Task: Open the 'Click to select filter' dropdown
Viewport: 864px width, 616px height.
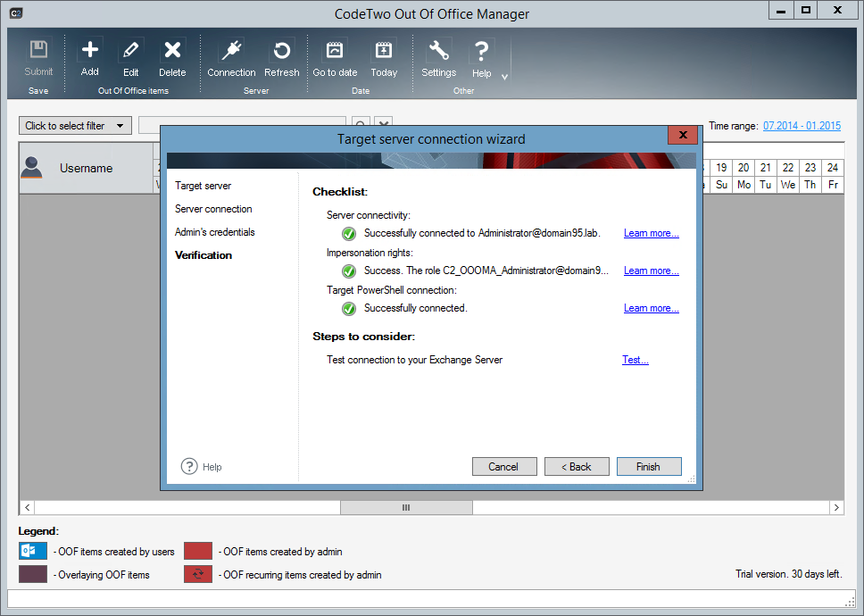Action: 76,126
